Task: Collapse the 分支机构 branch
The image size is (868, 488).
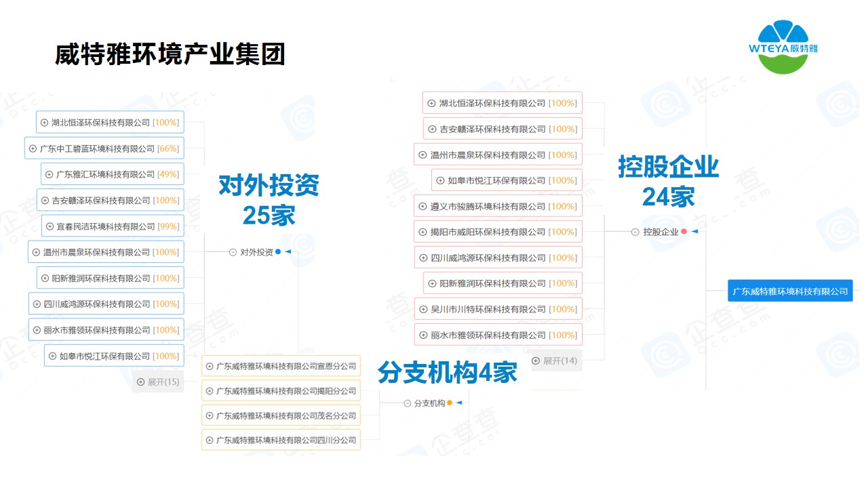Action: point(407,403)
